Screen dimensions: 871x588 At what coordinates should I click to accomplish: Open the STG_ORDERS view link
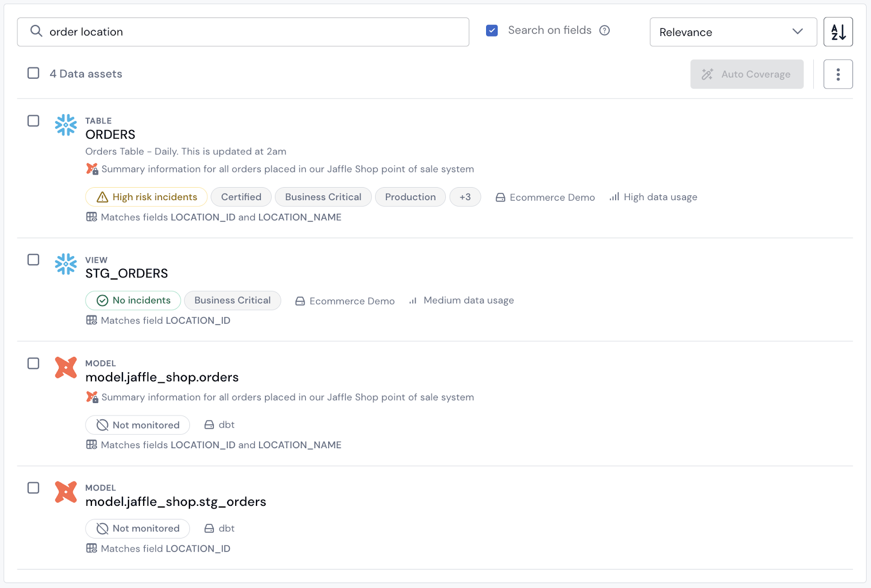pos(126,273)
